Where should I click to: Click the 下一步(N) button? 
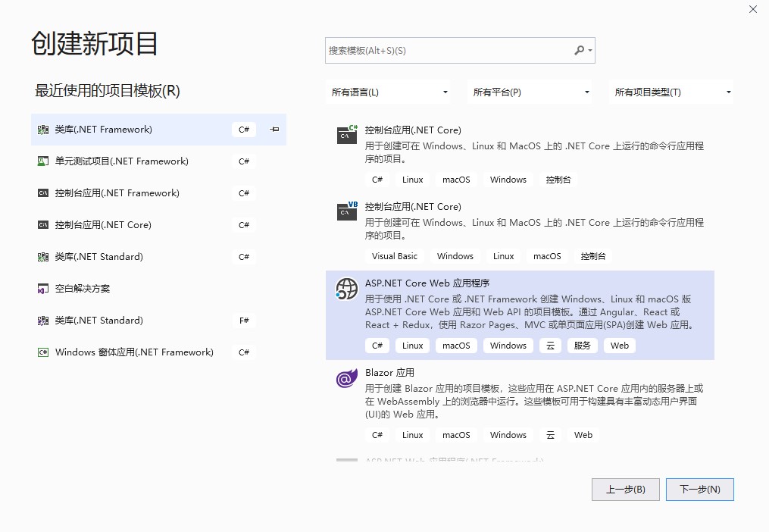(700, 490)
